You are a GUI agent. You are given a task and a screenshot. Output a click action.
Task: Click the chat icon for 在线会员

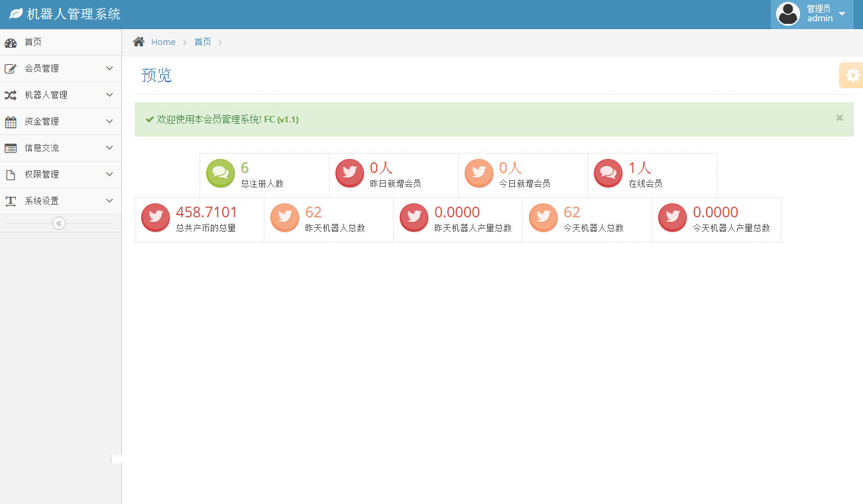point(608,174)
